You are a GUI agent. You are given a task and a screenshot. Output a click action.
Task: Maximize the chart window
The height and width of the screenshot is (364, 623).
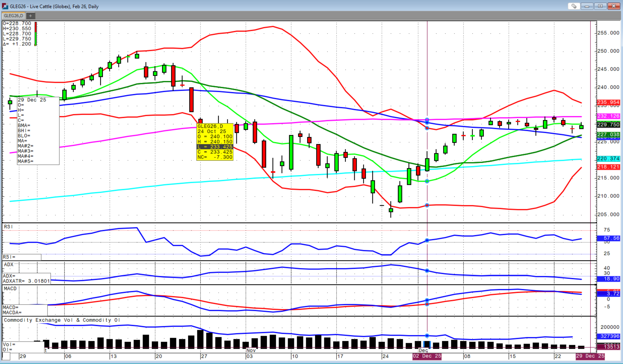click(x=600, y=6)
